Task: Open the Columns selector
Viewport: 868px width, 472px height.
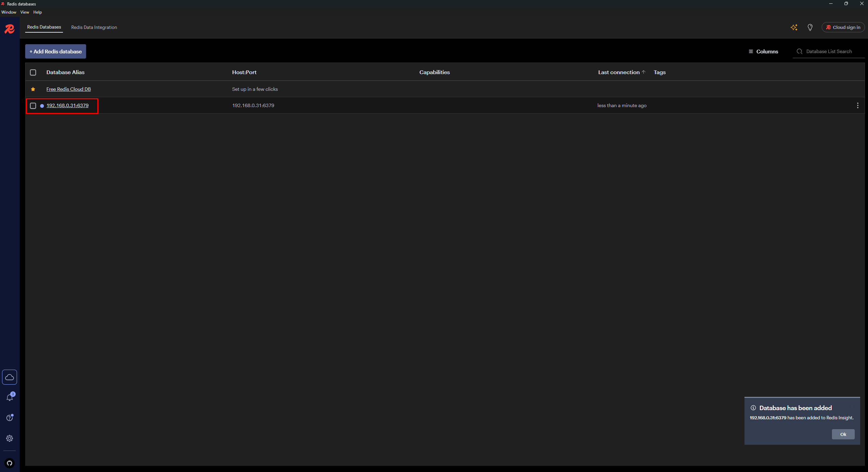Action: point(763,51)
